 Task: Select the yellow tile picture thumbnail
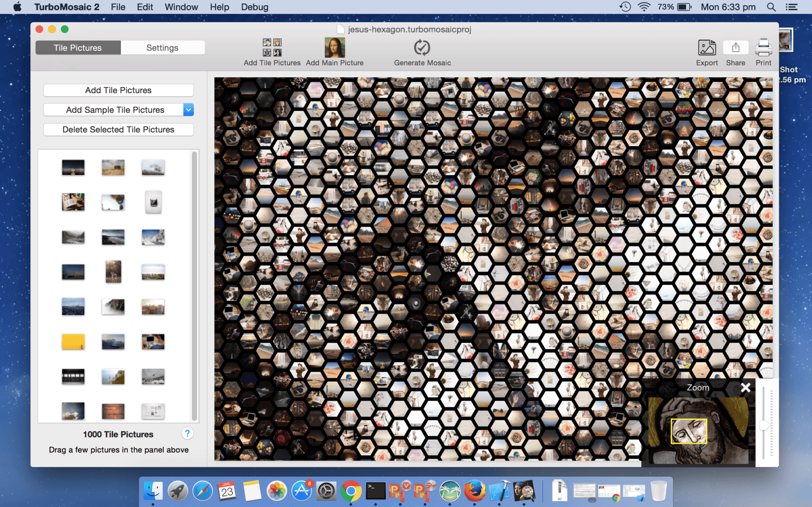(73, 342)
